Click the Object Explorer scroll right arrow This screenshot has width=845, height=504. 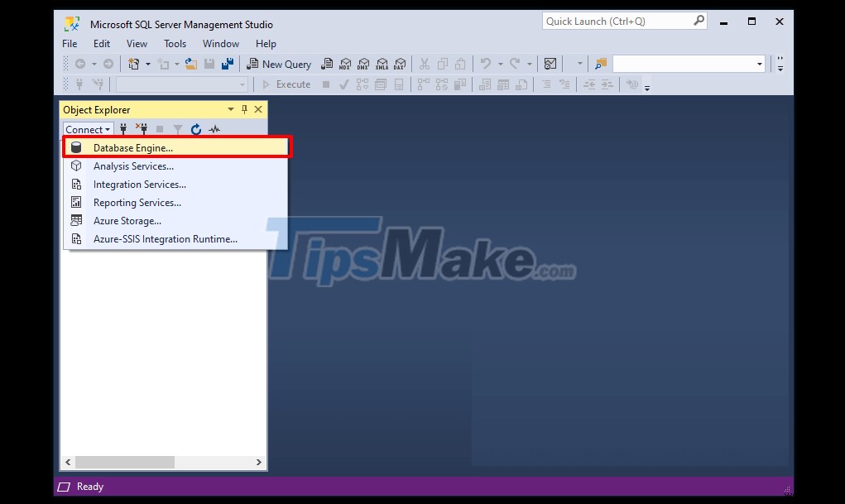tap(259, 462)
